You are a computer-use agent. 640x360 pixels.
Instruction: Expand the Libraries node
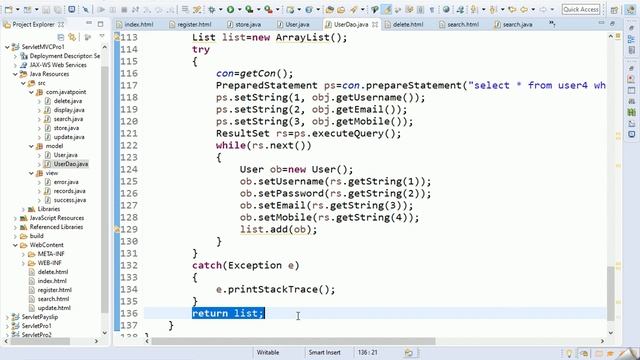(x=23, y=209)
